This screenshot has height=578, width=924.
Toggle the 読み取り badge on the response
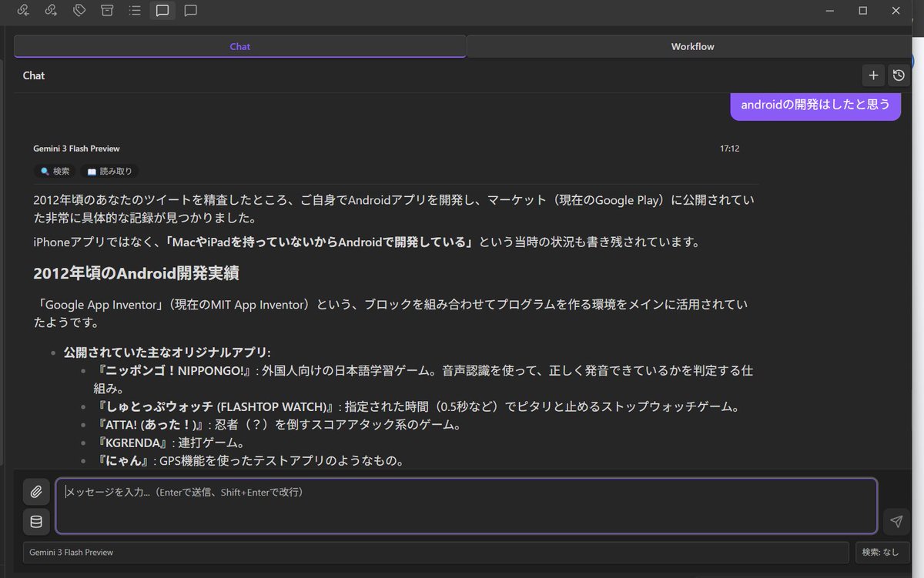(109, 171)
